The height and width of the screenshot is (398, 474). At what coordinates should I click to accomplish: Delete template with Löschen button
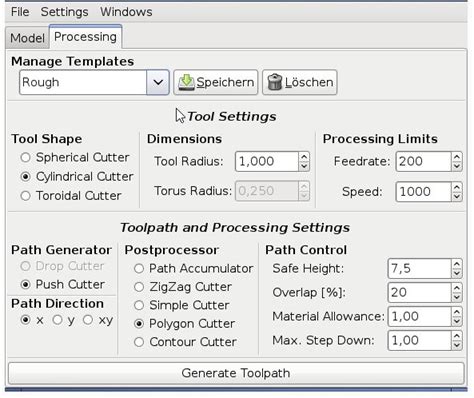pos(300,82)
